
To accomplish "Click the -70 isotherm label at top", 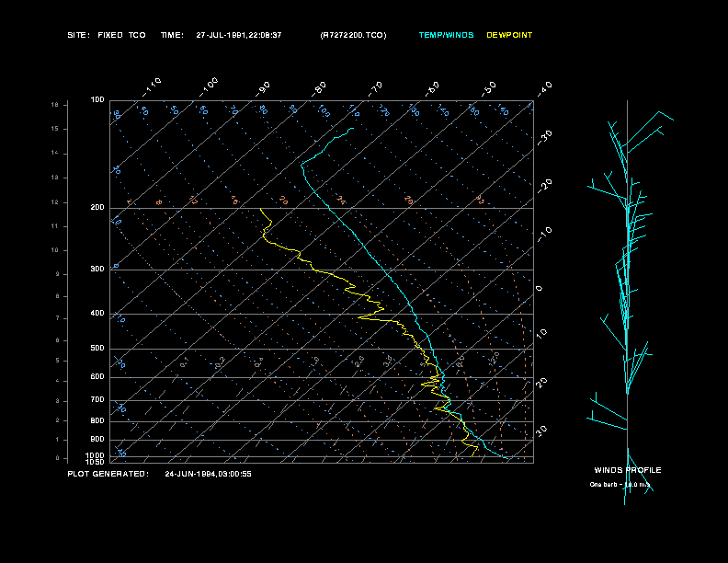I will pos(375,89).
